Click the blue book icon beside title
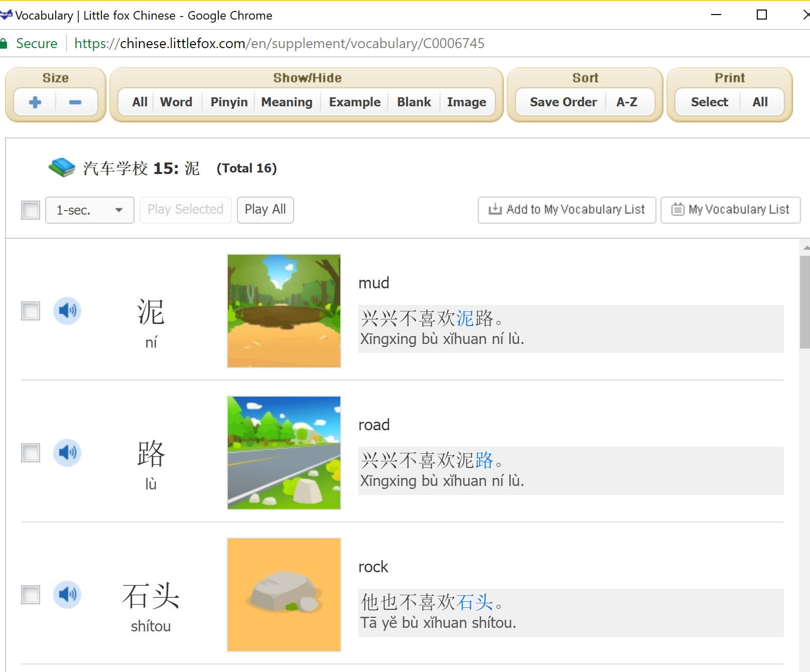The height and width of the screenshot is (672, 810). click(x=62, y=167)
